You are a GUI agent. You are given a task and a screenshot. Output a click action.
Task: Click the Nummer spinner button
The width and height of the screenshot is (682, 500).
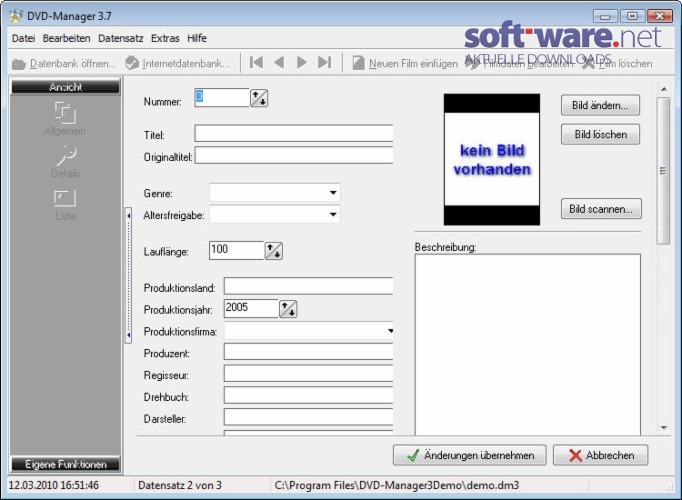[259, 98]
